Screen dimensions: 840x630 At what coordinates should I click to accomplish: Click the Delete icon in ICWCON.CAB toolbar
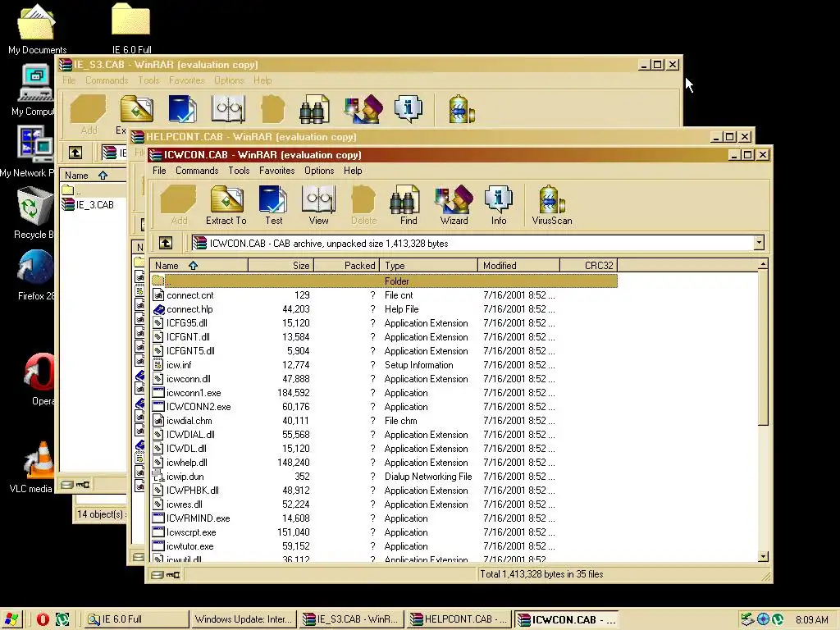(x=363, y=204)
